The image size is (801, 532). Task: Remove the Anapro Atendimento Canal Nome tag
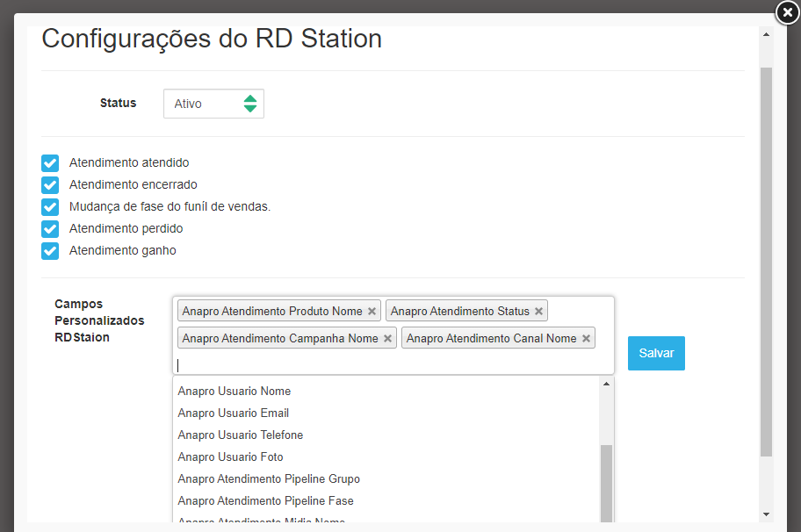pos(586,339)
